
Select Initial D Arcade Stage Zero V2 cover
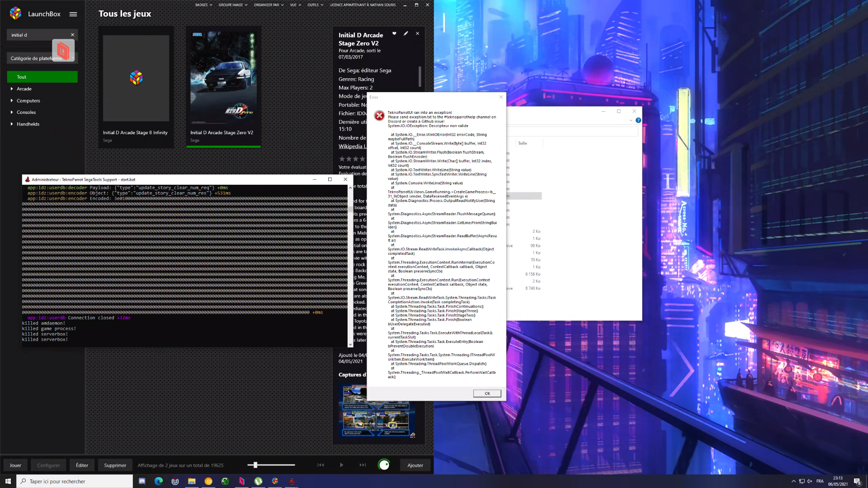coord(223,78)
